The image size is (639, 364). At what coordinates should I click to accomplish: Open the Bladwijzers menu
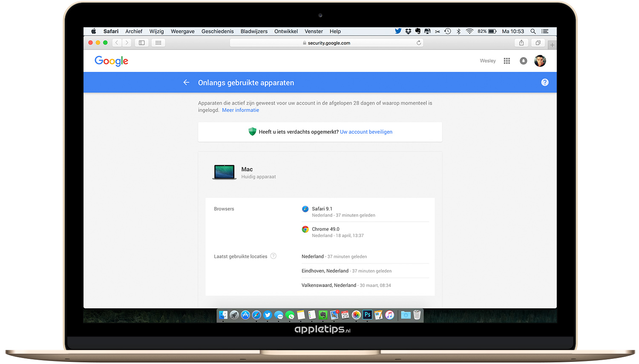254,32
